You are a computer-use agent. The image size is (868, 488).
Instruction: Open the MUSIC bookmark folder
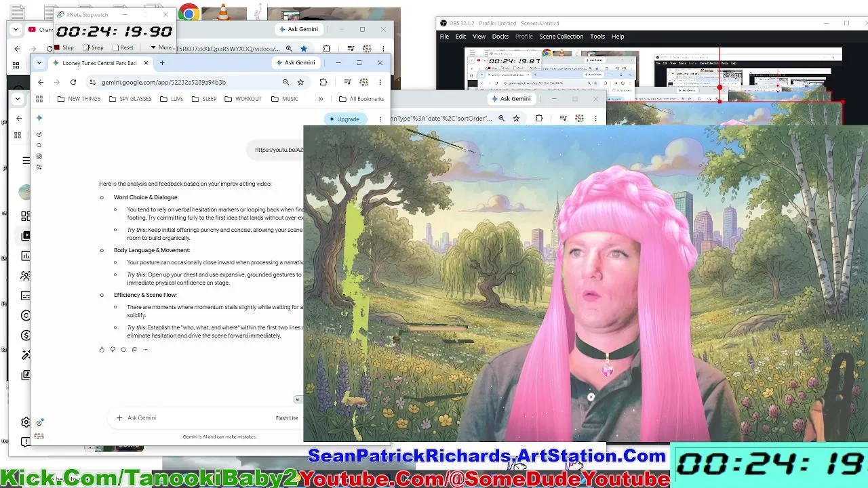coord(285,99)
